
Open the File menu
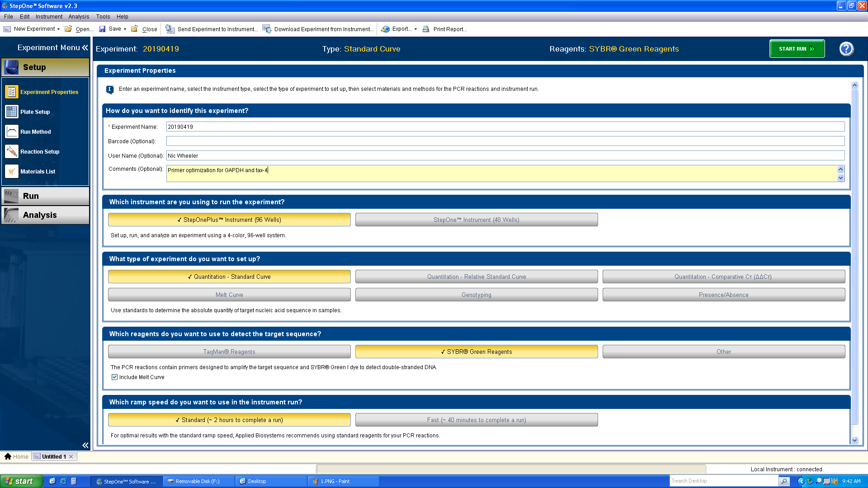[x=9, y=17]
